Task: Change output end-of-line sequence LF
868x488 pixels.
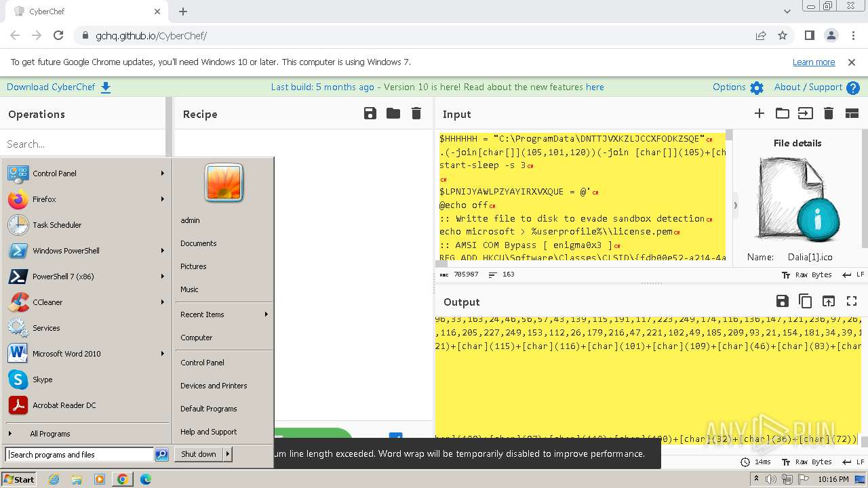Action: pyautogui.click(x=853, y=462)
